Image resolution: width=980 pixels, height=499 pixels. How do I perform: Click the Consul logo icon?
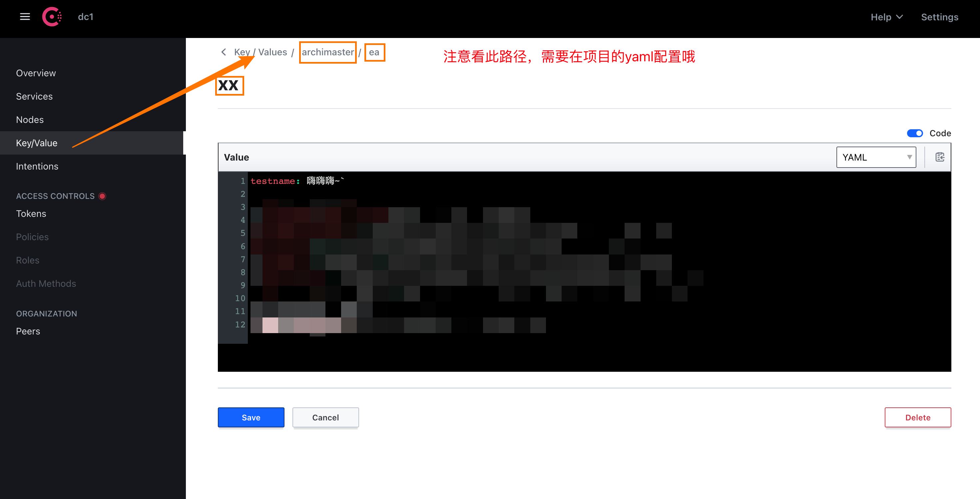click(52, 17)
